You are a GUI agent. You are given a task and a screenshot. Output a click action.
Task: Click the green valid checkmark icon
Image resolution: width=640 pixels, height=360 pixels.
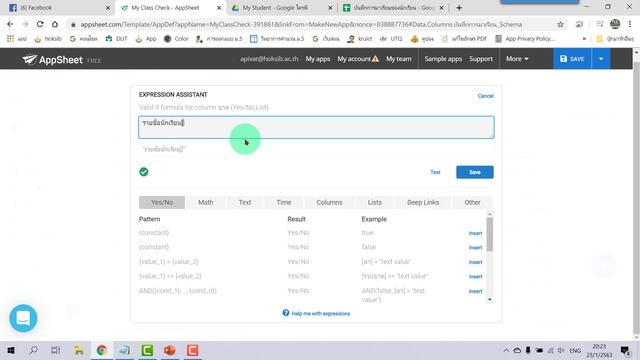[144, 172]
